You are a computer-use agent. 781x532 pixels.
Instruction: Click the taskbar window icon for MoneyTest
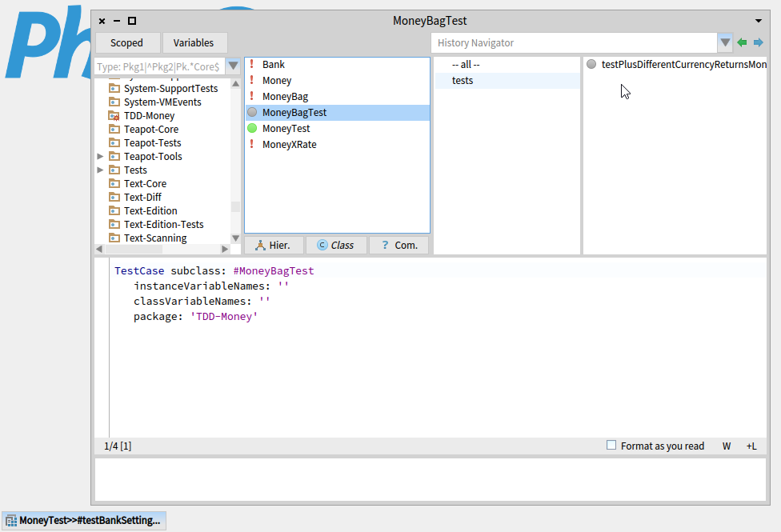(x=11, y=521)
